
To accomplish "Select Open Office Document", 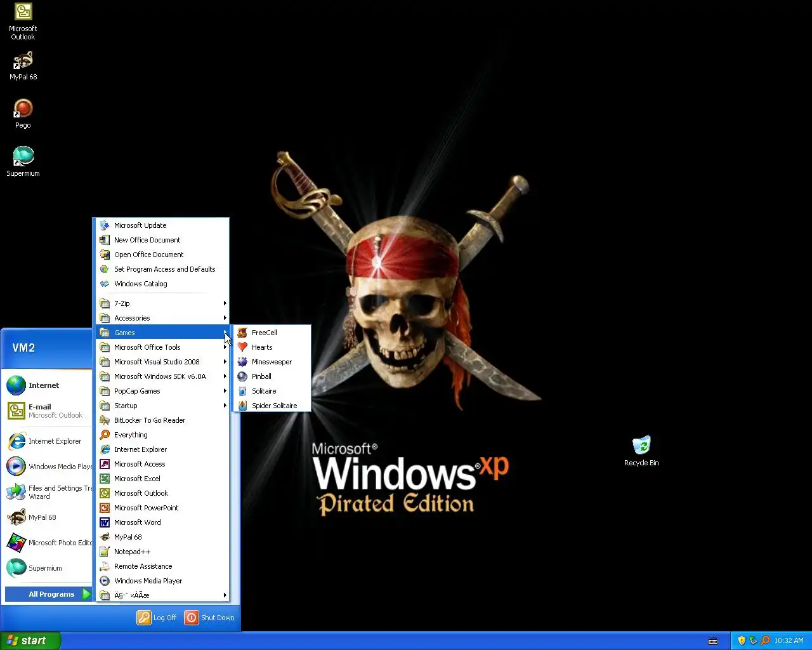I will click(162, 255).
